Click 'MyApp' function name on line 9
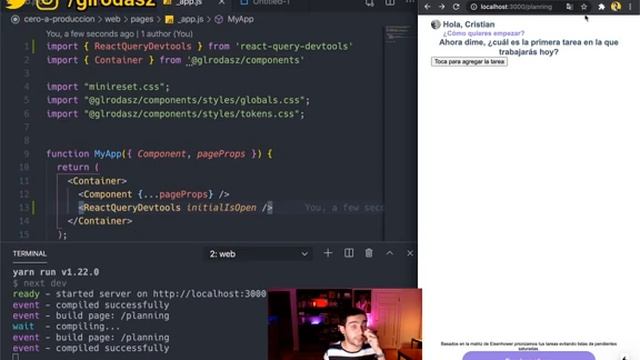This screenshot has width=640, height=360. (108, 154)
